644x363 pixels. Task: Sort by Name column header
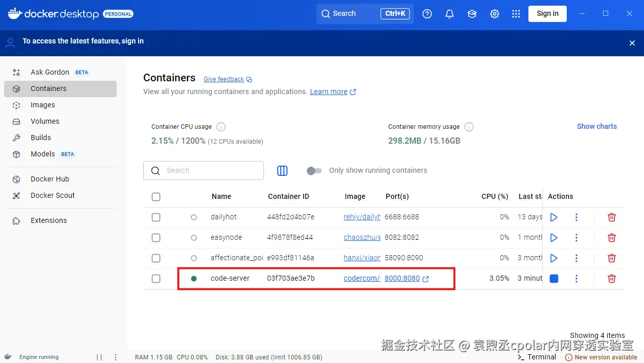[221, 196]
